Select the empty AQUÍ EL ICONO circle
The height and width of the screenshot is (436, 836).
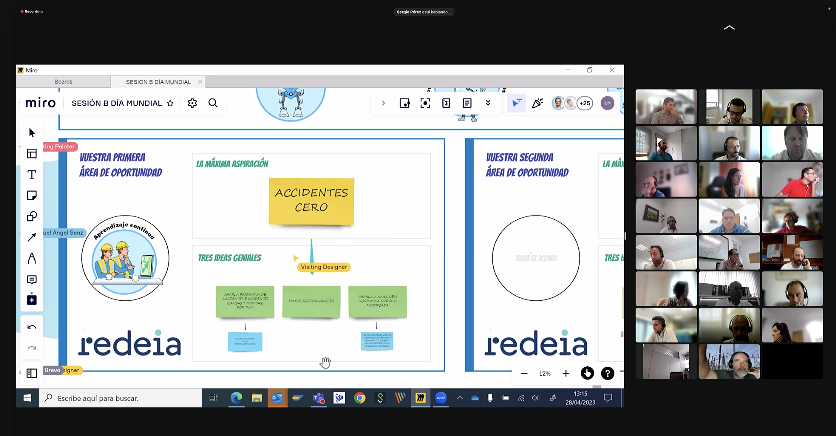click(536, 258)
